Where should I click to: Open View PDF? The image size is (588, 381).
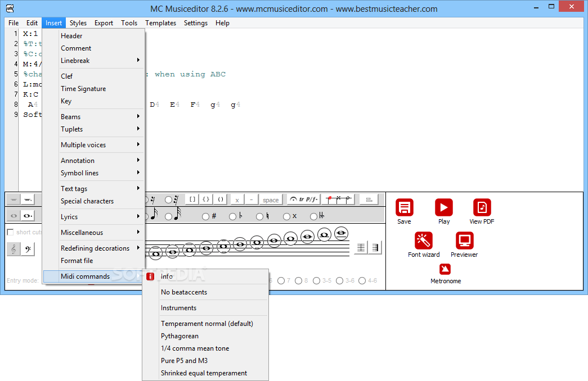(482, 207)
